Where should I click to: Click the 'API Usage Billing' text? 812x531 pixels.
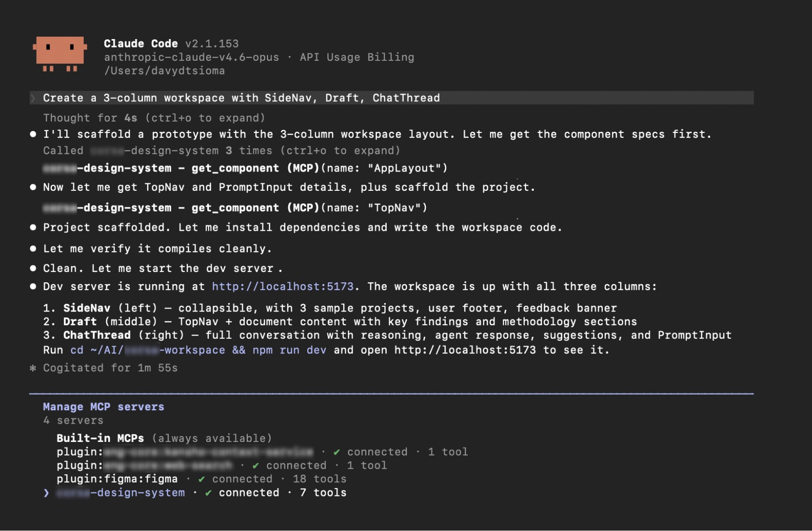point(357,57)
